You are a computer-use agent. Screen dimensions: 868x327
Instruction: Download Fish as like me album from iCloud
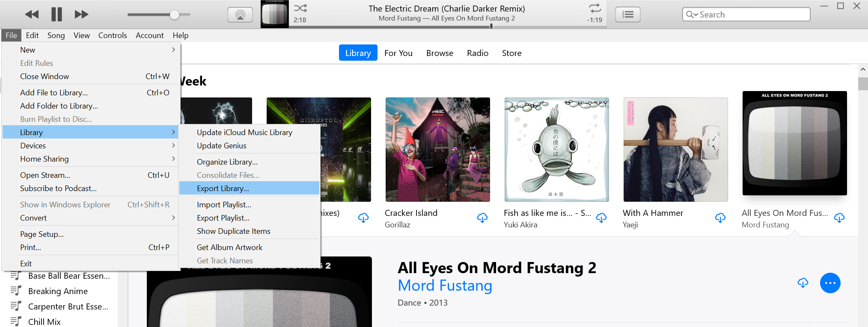tap(601, 218)
